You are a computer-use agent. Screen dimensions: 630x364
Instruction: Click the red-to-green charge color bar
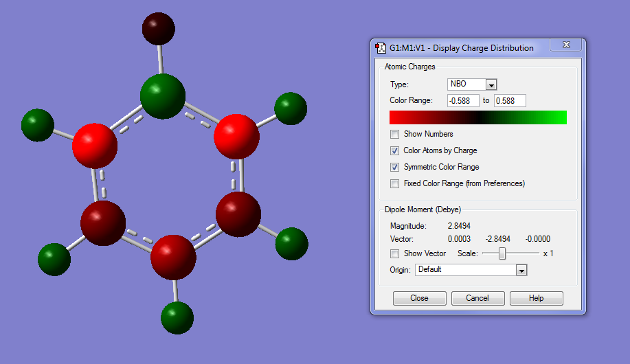tap(478, 117)
